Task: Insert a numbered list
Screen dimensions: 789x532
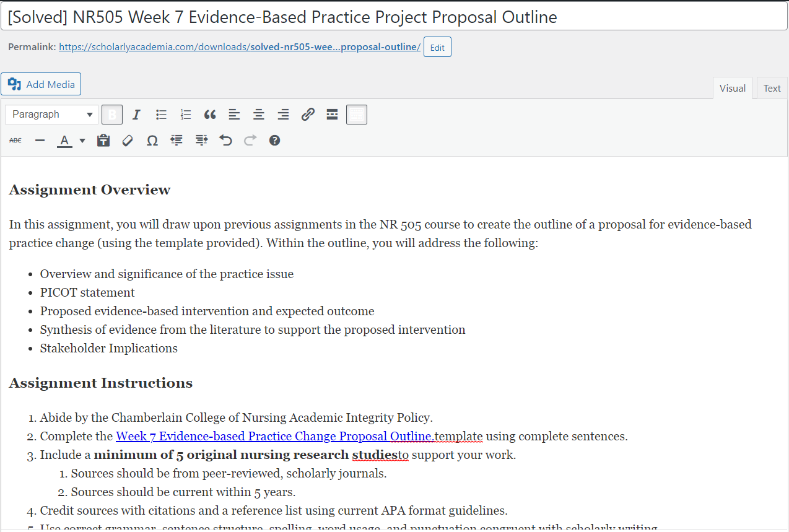Action: 186,115
